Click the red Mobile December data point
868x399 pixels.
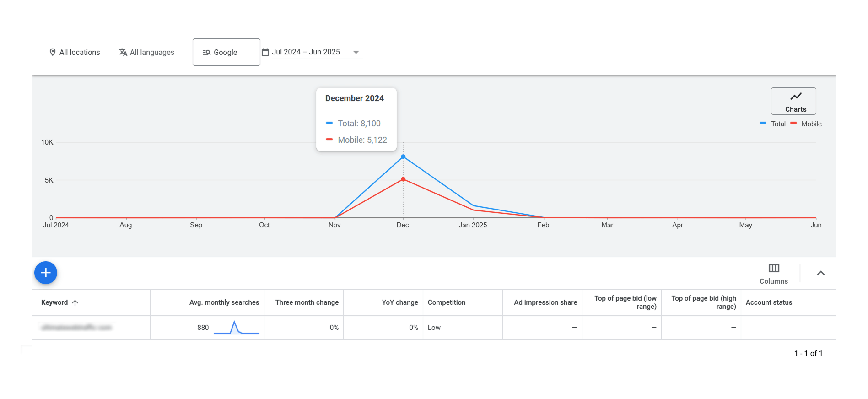click(x=403, y=179)
